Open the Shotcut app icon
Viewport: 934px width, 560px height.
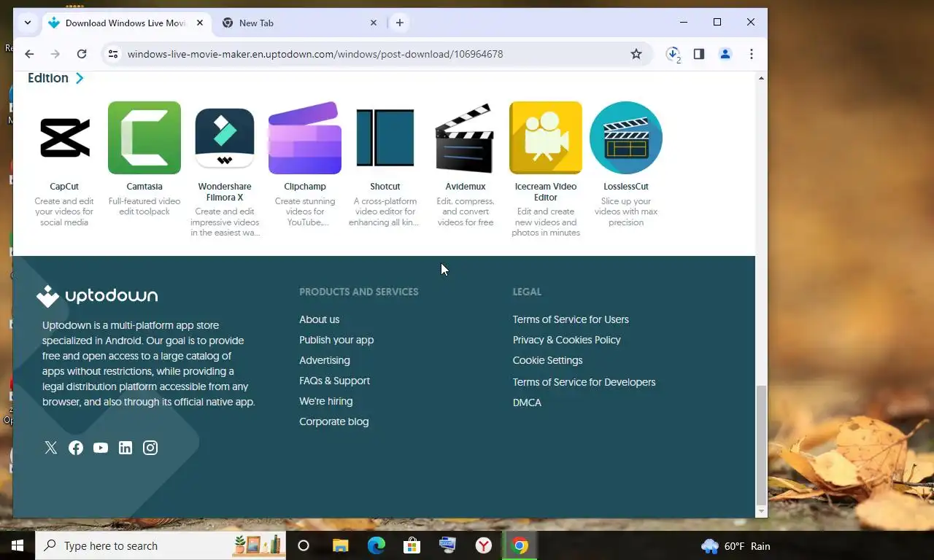tap(385, 138)
